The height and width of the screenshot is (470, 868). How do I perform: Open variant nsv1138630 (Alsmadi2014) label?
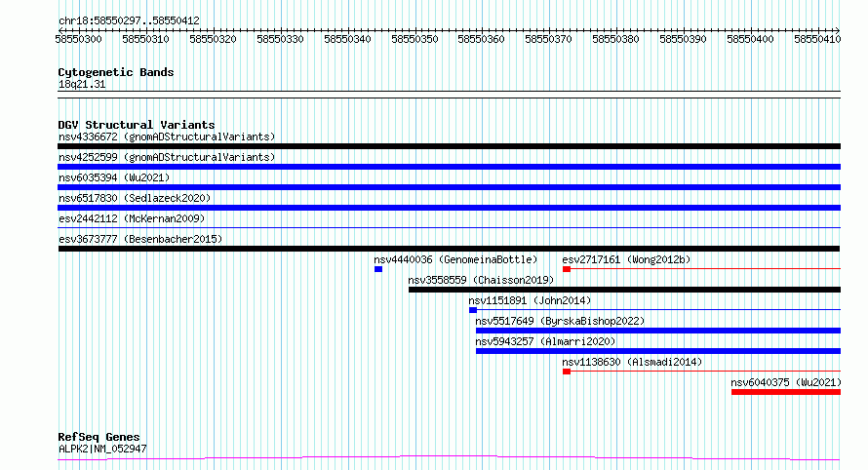point(632,362)
